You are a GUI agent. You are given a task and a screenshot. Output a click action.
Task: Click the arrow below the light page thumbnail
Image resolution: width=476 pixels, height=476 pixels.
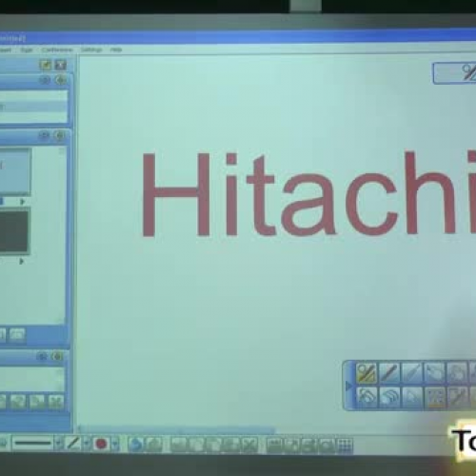(22, 202)
